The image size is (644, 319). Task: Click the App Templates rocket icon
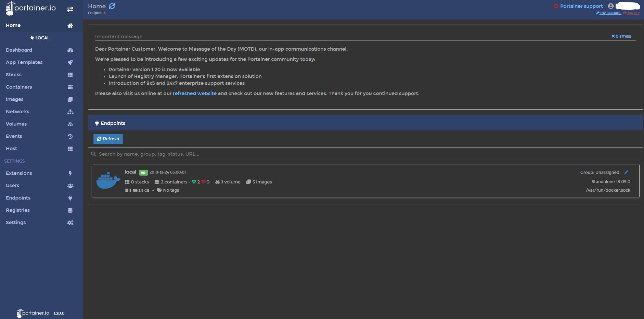[70, 63]
